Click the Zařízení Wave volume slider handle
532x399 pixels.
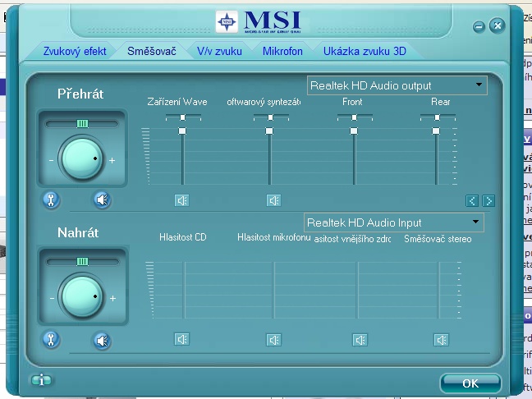[182, 131]
